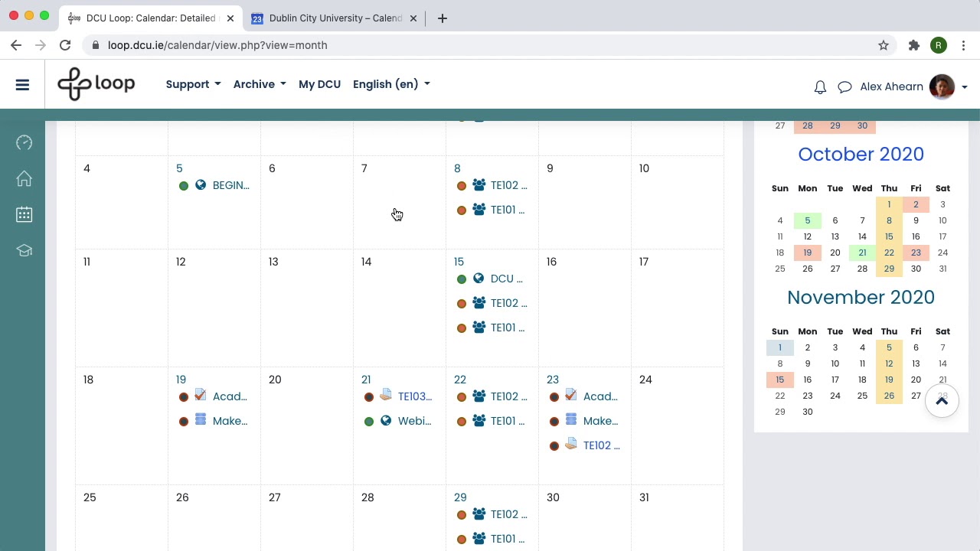Open the TE103 event on October 21
Screen dimensions: 980x551
click(x=415, y=396)
